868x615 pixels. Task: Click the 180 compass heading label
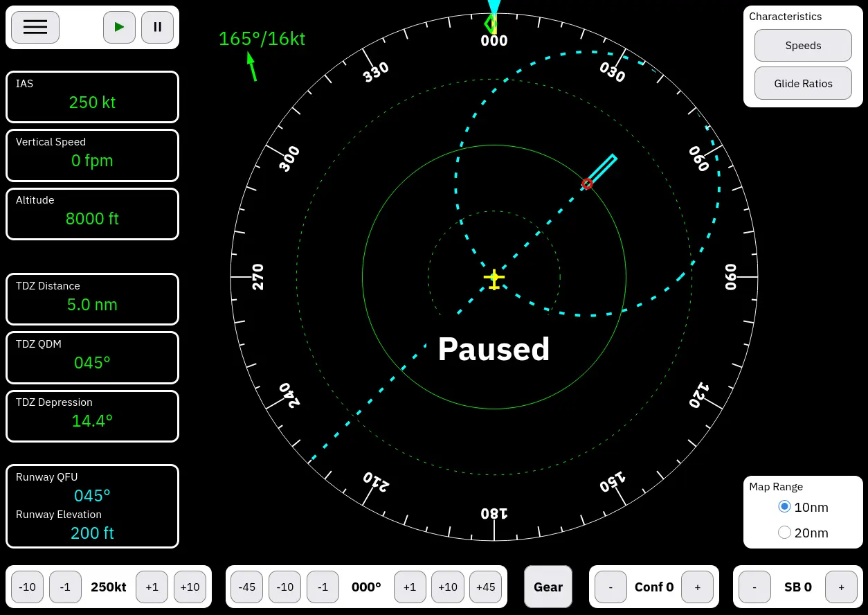[x=494, y=513]
